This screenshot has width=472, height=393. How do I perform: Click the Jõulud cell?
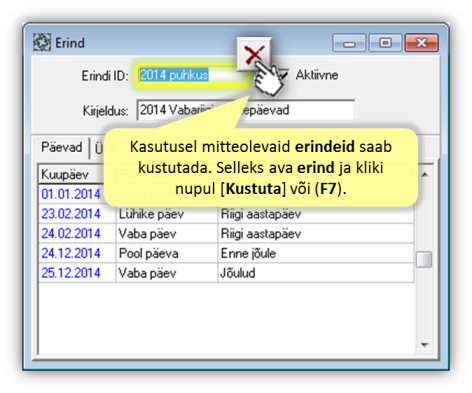click(x=316, y=273)
